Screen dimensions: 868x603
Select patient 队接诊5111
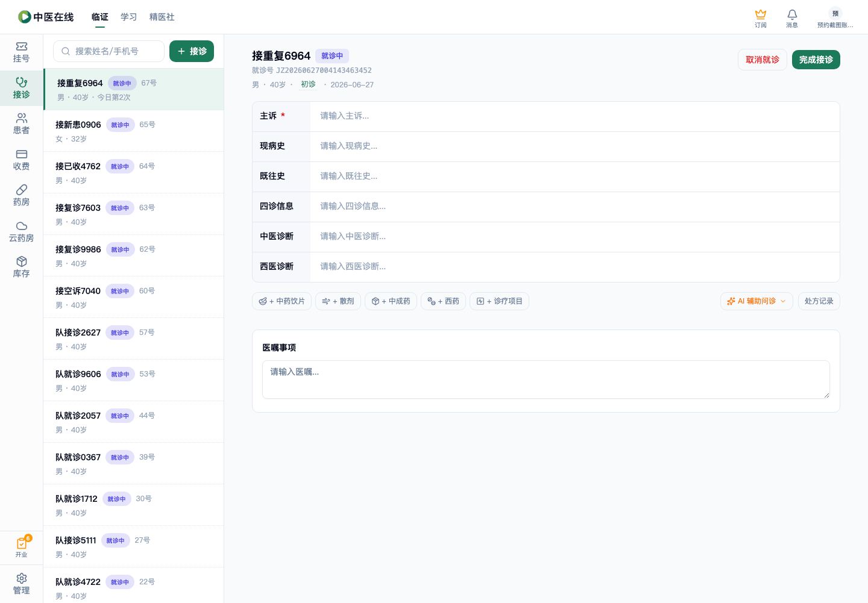click(x=134, y=546)
